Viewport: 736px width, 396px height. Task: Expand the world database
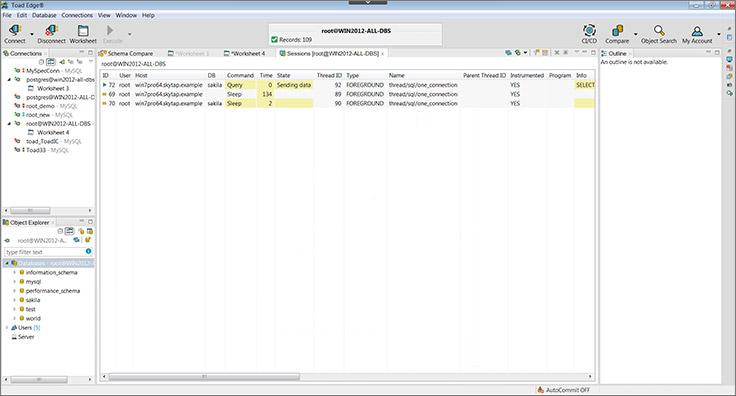pyautogui.click(x=15, y=318)
